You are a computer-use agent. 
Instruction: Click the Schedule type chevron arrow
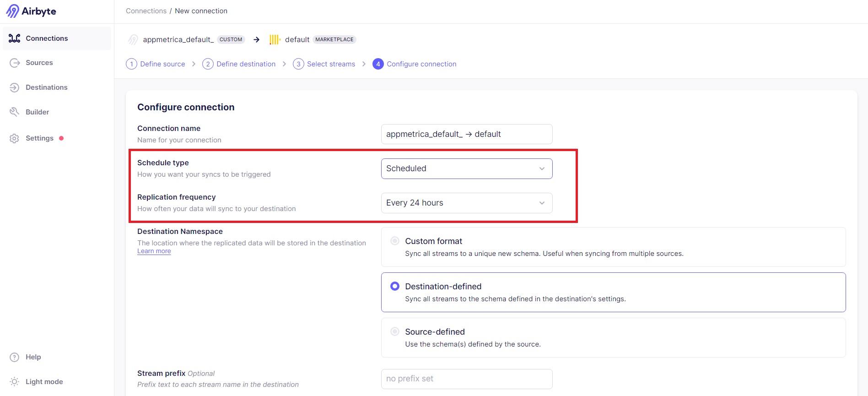point(542,168)
